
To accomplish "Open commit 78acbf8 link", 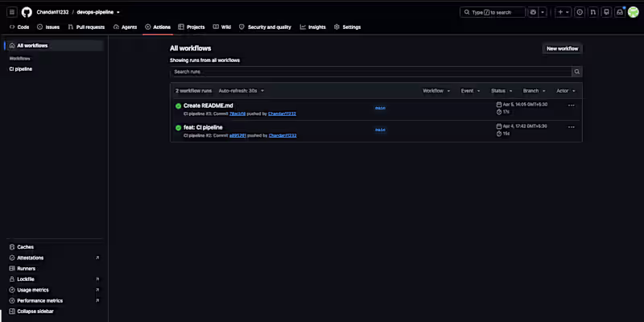I will click(237, 114).
